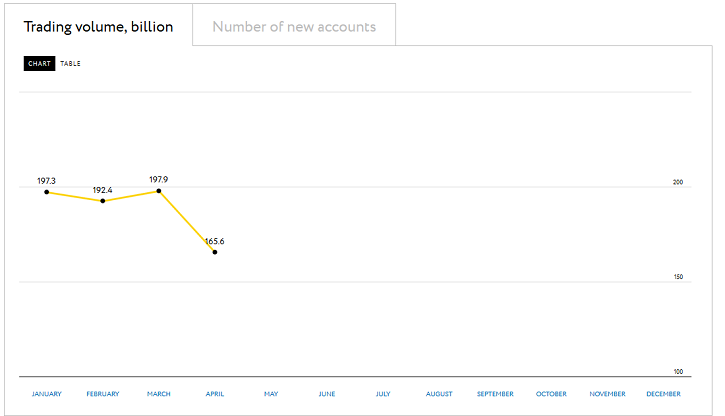Click the January data point 197.3
The height and width of the screenshot is (416, 725).
click(x=47, y=192)
